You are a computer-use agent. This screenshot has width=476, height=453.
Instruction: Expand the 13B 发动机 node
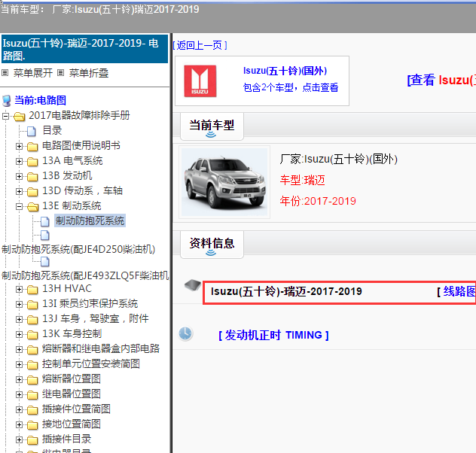coord(19,177)
